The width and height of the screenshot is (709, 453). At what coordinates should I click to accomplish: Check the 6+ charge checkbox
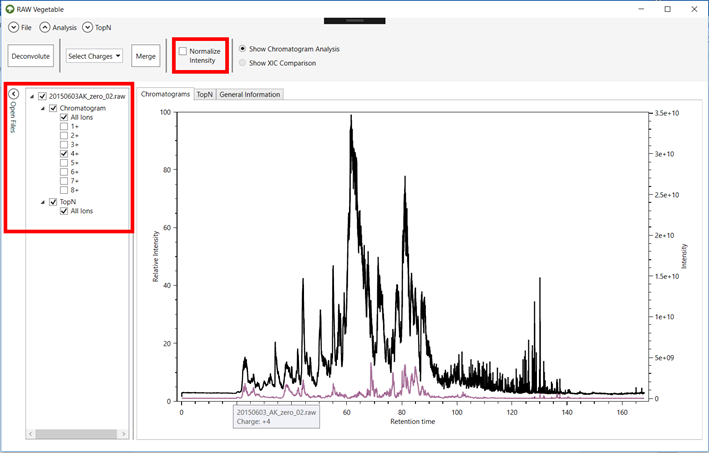64,172
